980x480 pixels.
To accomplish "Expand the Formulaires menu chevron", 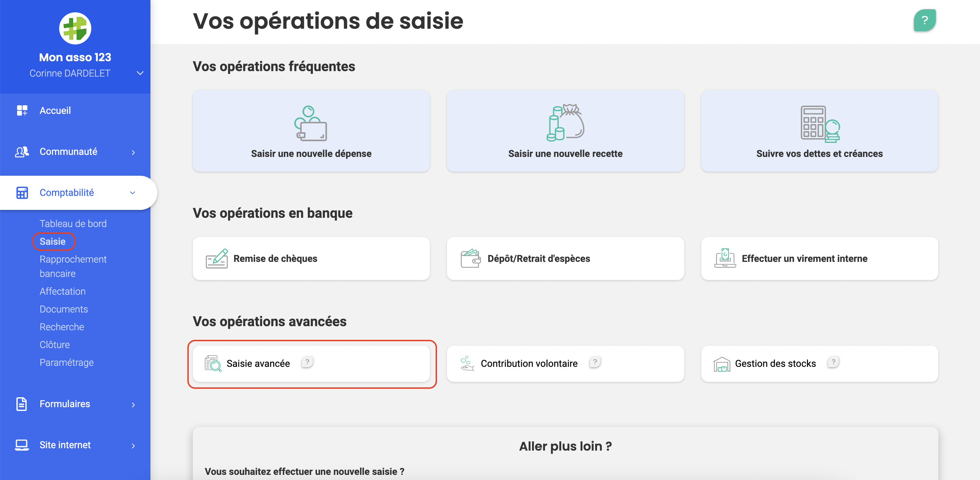I will (x=133, y=405).
